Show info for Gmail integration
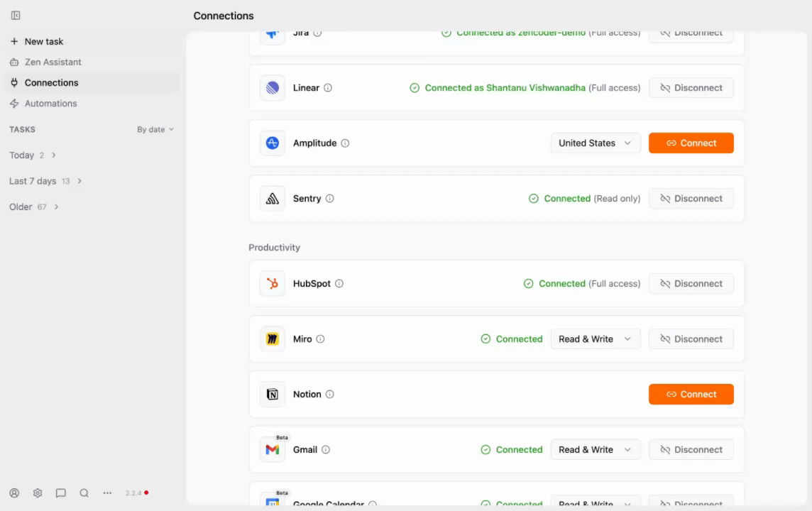This screenshot has width=812, height=511. pos(326,450)
